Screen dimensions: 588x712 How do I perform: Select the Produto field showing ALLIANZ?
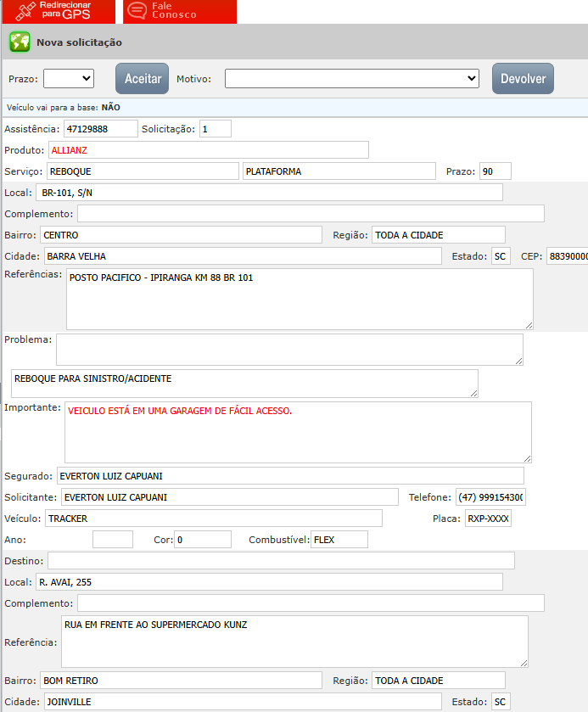tap(208, 150)
